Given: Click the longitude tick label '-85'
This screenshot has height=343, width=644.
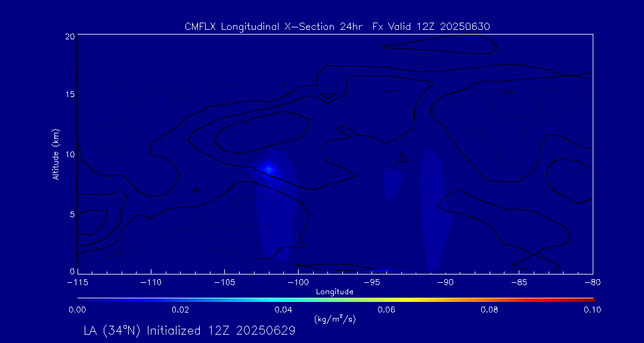Looking at the screenshot, I should pyautogui.click(x=519, y=283).
